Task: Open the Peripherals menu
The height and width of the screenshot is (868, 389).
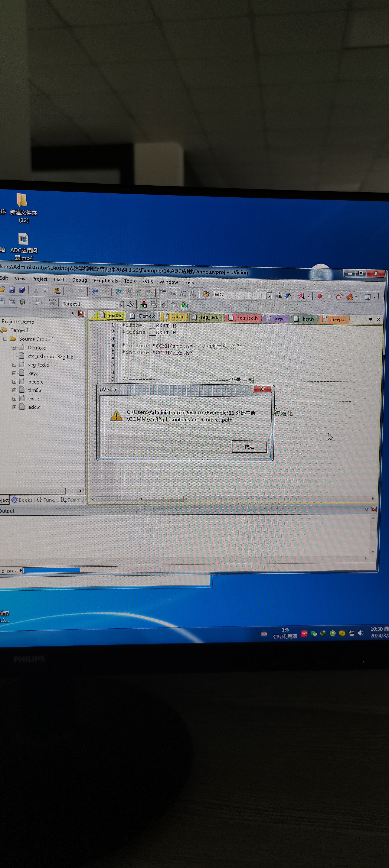Action: coord(106,280)
